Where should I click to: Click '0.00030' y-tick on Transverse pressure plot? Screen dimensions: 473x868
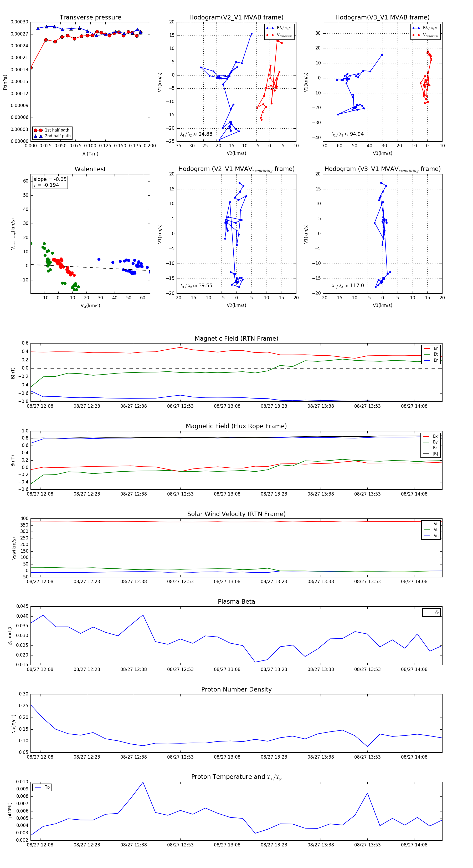click(x=19, y=22)
